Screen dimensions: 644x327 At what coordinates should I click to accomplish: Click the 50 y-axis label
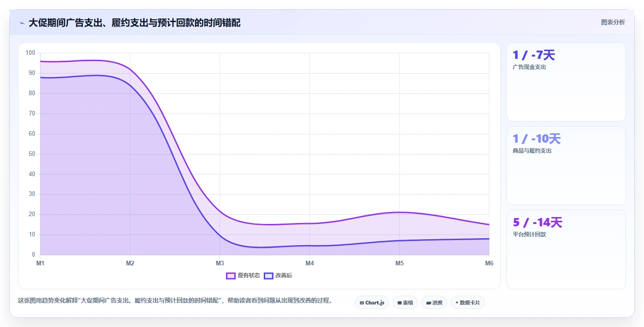pyautogui.click(x=32, y=154)
